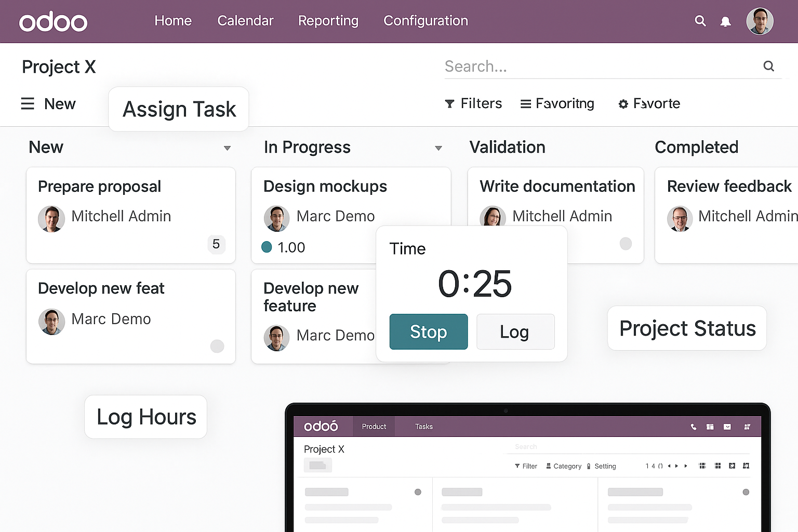Screen dimensions: 798x532
Task: Open notifications bell icon
Action: pyautogui.click(x=726, y=21)
